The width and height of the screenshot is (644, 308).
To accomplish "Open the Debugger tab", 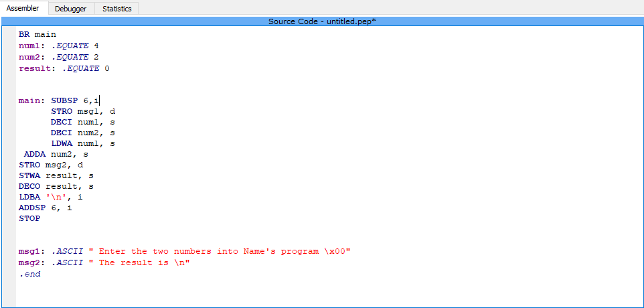I will pos(71,8).
